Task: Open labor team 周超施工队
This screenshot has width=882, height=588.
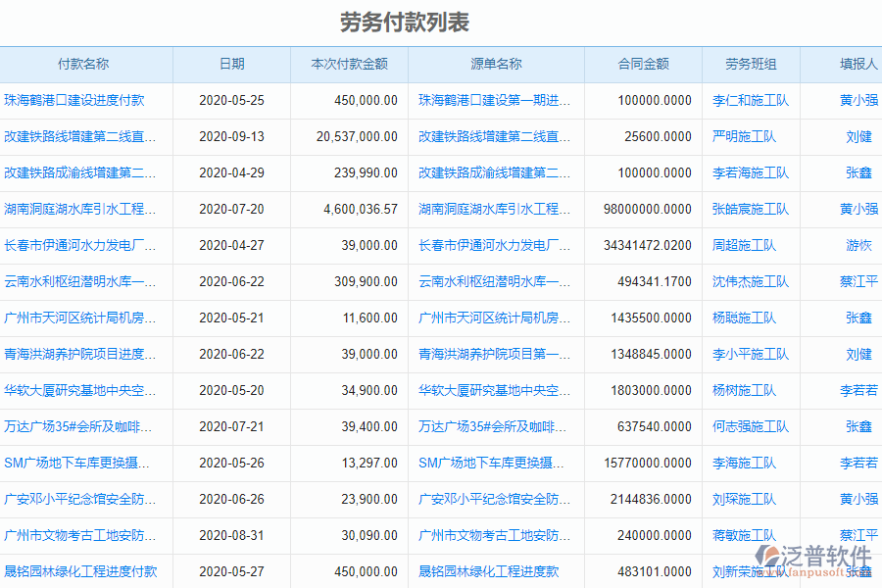Action: tap(744, 245)
